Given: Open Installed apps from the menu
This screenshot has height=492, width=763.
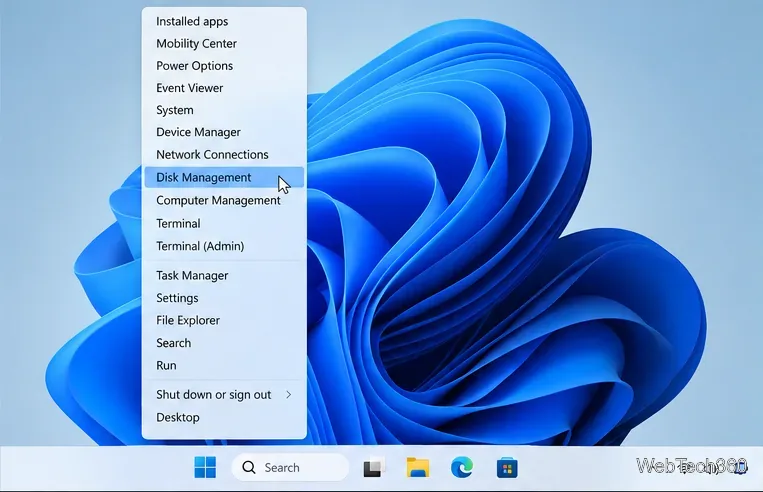Looking at the screenshot, I should pyautogui.click(x=224, y=21).
